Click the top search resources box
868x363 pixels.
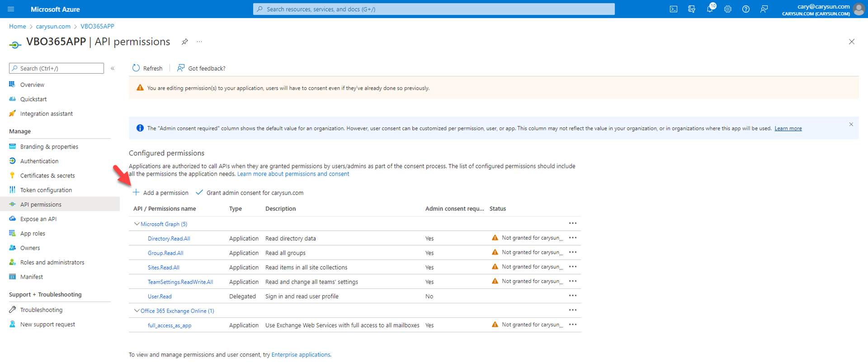[434, 9]
